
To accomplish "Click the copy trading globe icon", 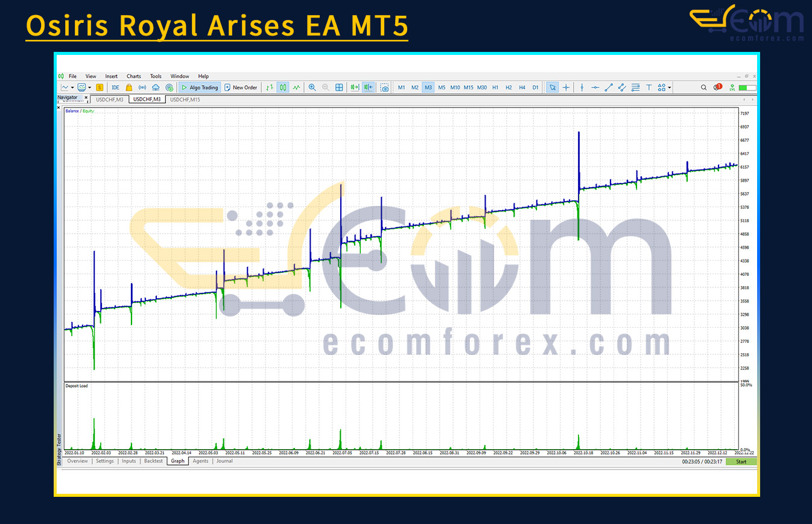I will click(170, 88).
